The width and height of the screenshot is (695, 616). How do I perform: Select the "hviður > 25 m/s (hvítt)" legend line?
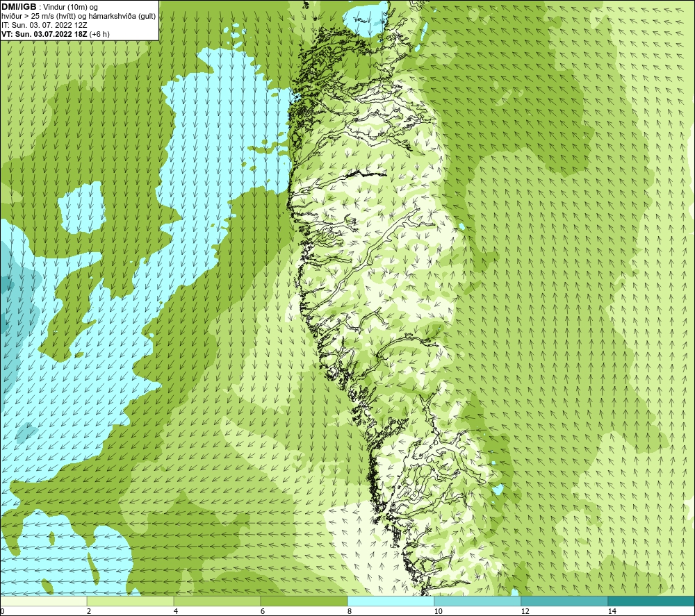pyautogui.click(x=79, y=17)
